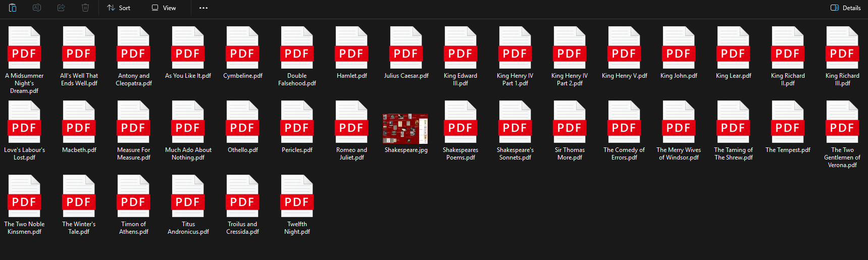Image resolution: width=868 pixels, height=260 pixels.
Task: Select the Titus Andronicus.pdf file
Action: (x=188, y=196)
